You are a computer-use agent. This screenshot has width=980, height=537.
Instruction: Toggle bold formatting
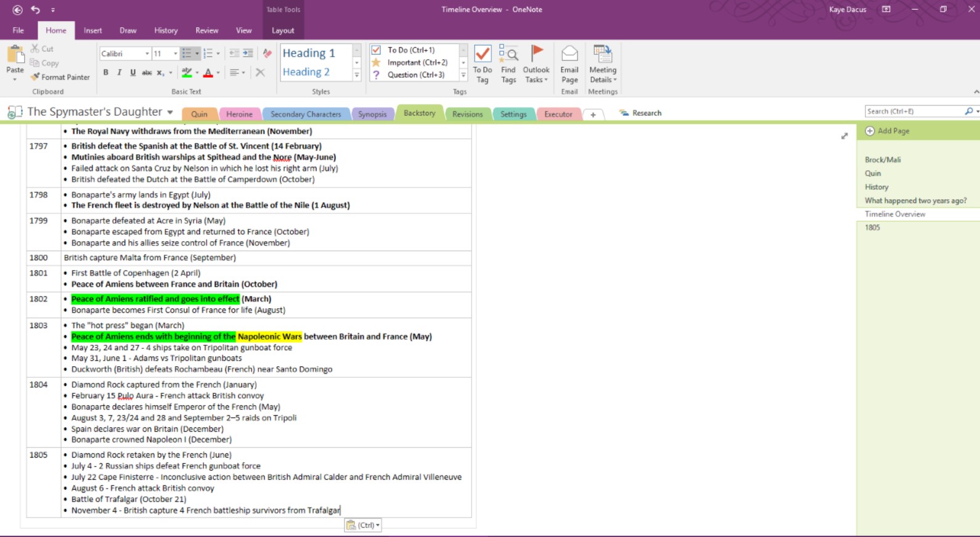[106, 73]
